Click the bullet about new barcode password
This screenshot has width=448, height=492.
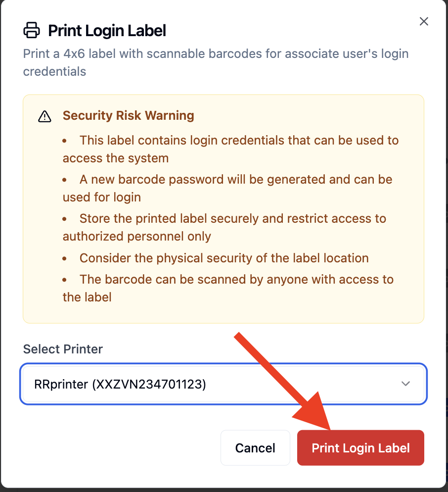[x=227, y=188]
